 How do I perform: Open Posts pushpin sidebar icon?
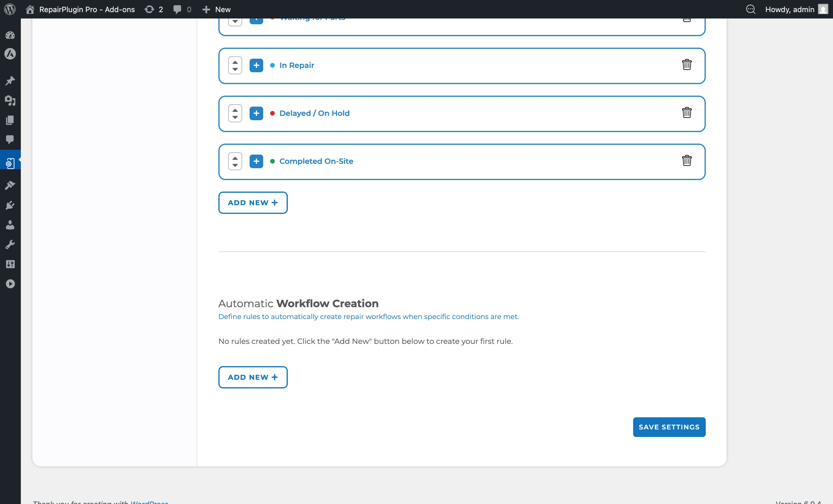[x=10, y=81]
